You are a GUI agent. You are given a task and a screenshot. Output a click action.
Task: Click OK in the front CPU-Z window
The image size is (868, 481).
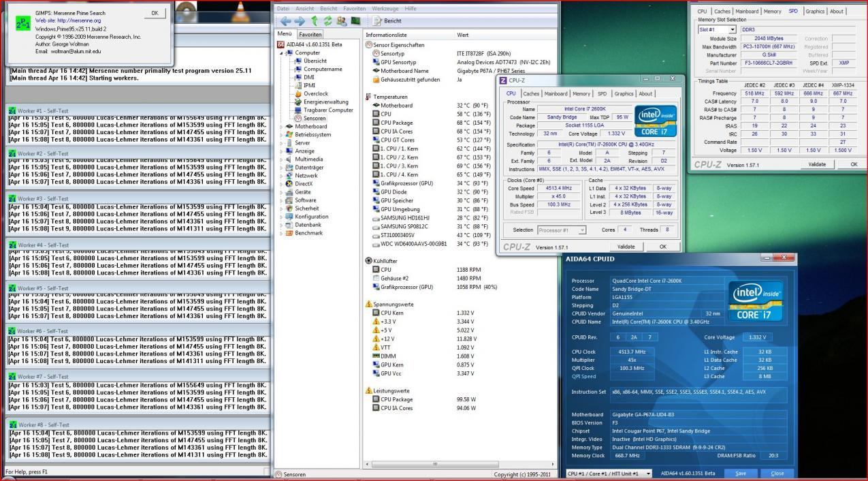(x=663, y=247)
